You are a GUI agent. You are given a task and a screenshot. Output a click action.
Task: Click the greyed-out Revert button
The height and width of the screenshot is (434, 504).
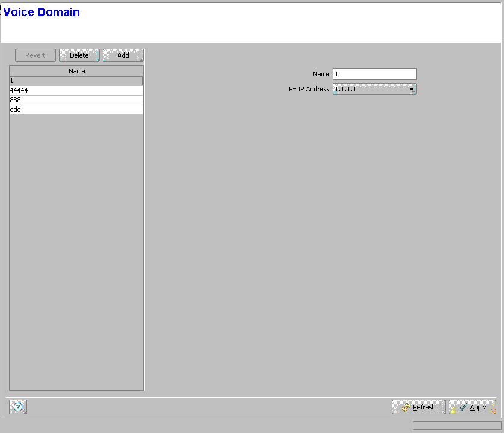click(35, 55)
